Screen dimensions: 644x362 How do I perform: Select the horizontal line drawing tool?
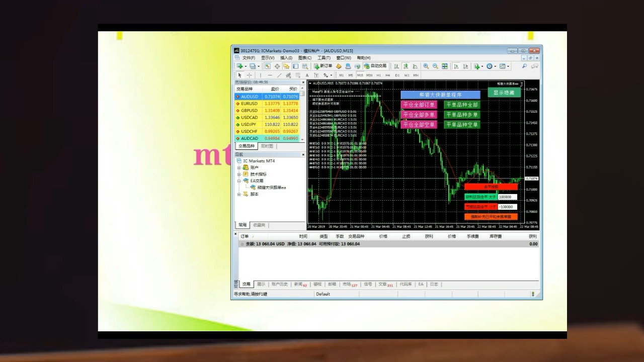coord(270,75)
